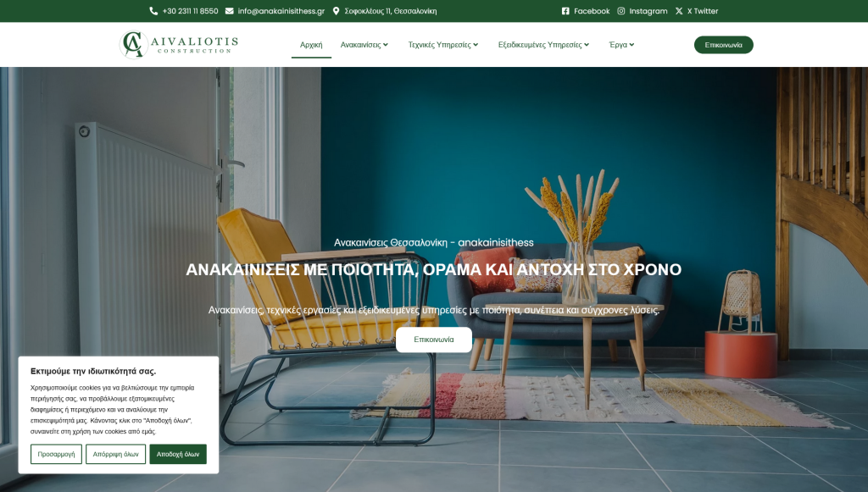Click the phone icon in top bar

tap(153, 11)
